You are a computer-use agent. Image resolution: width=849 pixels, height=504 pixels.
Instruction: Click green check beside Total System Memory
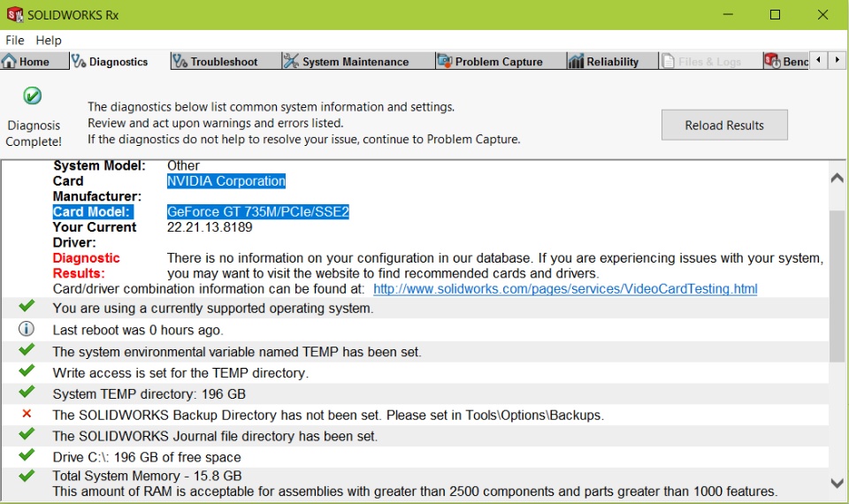[27, 476]
